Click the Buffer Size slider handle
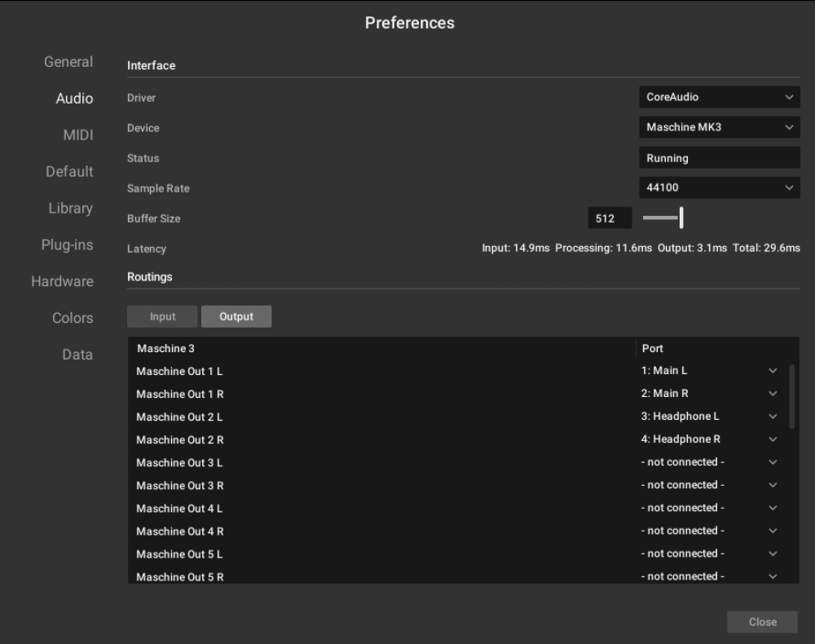815x644 pixels. point(681,218)
